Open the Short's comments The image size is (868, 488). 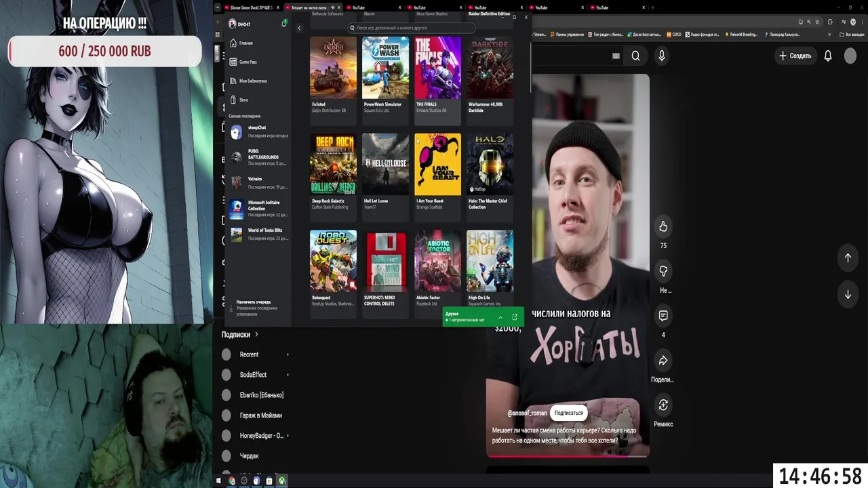click(663, 316)
